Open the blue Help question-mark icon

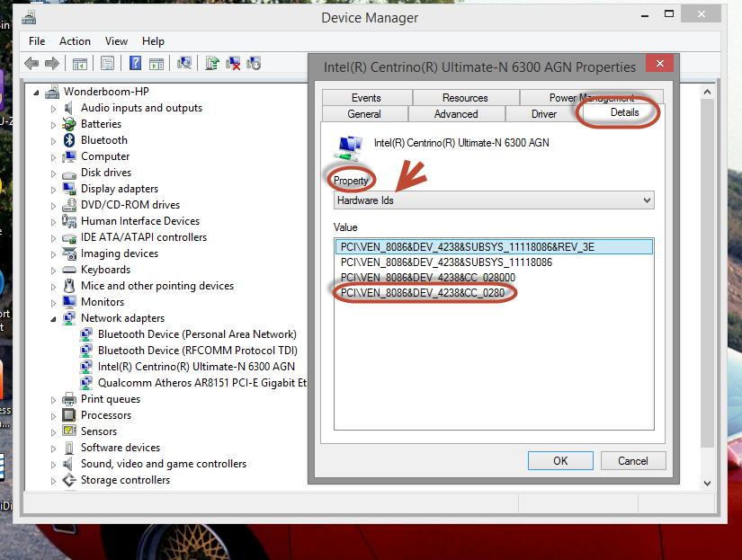(135, 63)
